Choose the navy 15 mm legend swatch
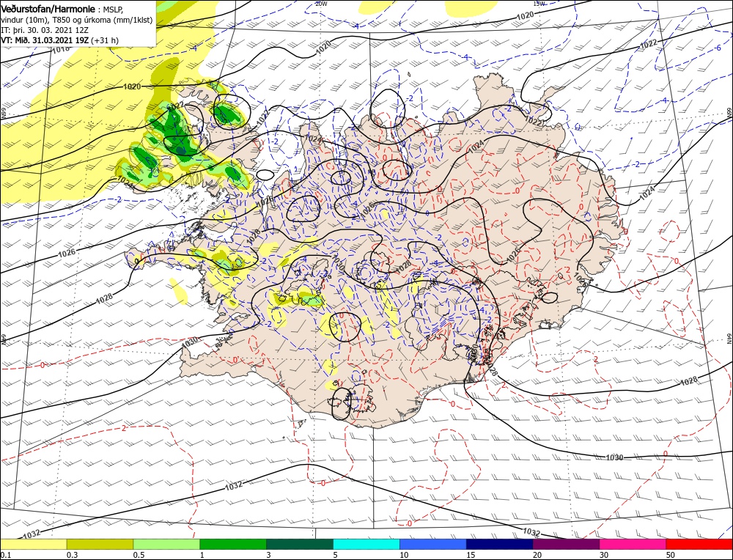The height and width of the screenshot is (560, 733). point(500,544)
